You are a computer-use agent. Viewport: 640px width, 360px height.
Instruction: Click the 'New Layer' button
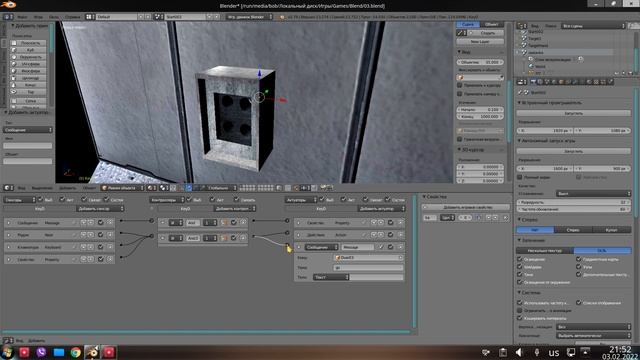point(480,42)
